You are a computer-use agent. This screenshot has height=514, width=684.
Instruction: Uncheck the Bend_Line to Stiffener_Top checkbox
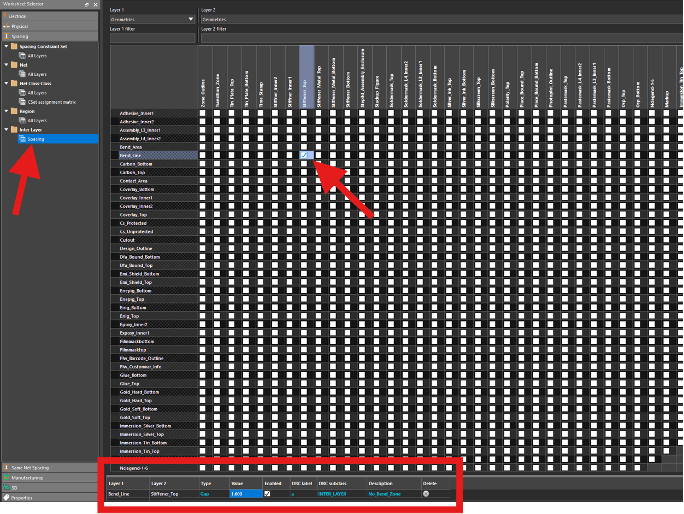[x=304, y=155]
